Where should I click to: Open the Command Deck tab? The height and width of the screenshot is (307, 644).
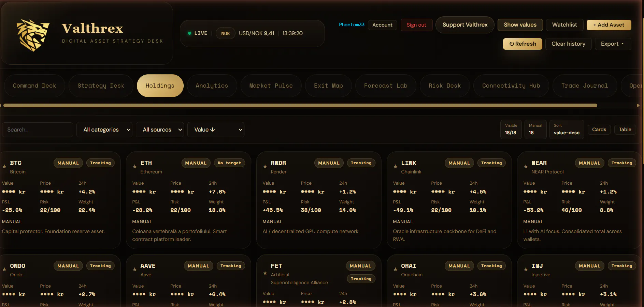pyautogui.click(x=34, y=86)
